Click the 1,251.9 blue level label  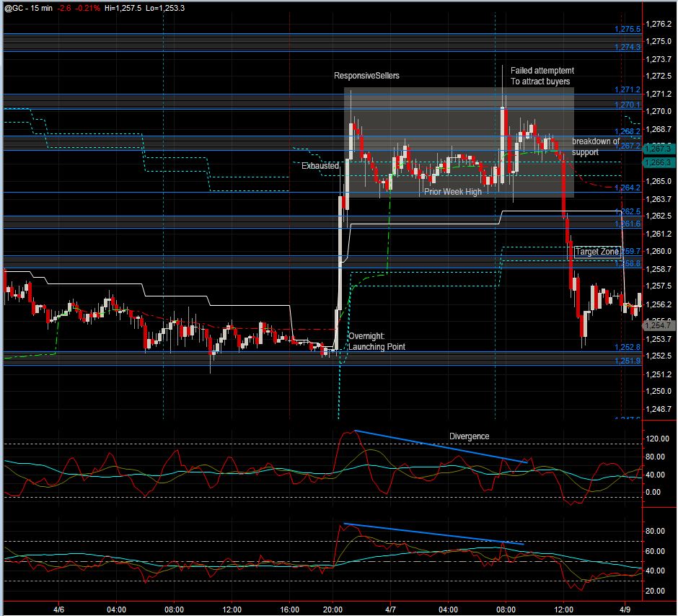coord(628,361)
